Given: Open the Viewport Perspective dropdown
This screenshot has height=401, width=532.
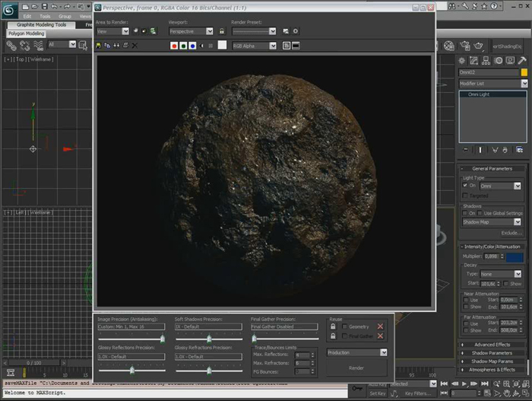Looking at the screenshot, I should (191, 31).
